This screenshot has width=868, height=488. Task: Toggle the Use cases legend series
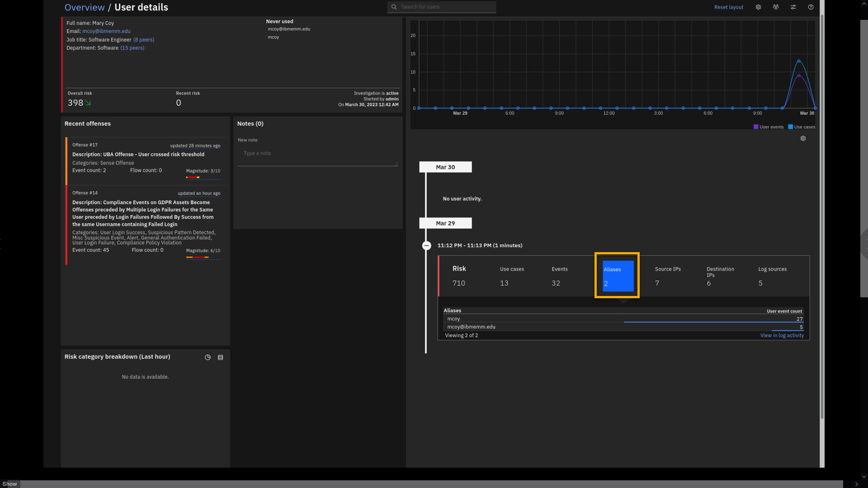[802, 127]
